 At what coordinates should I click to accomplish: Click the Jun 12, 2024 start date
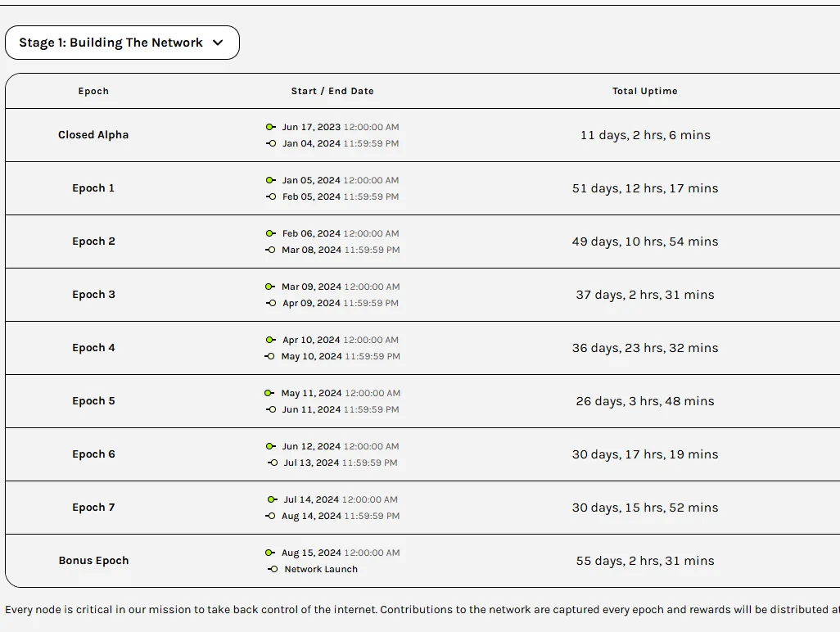point(311,446)
